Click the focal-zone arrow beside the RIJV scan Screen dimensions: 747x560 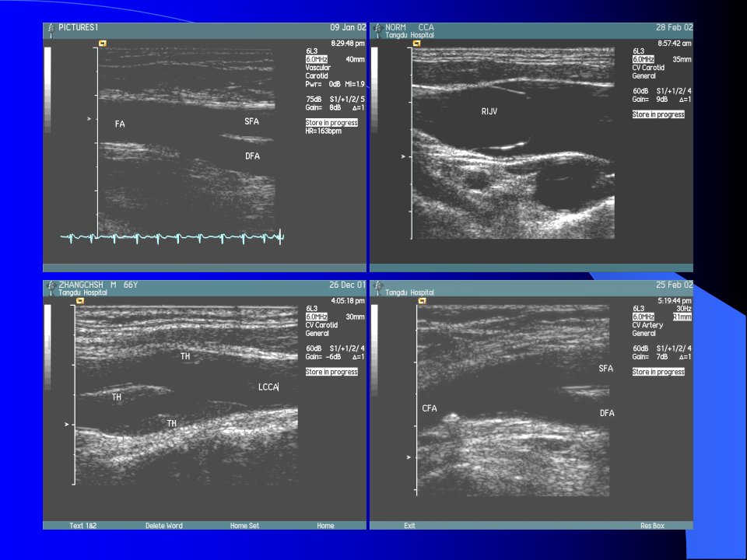(x=403, y=156)
